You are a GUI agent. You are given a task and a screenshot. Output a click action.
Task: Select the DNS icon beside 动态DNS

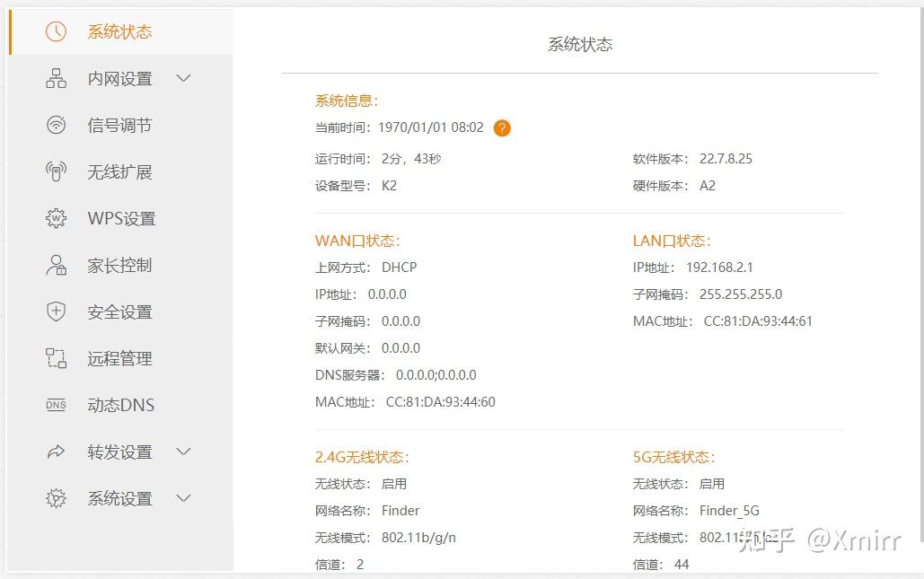pos(56,405)
